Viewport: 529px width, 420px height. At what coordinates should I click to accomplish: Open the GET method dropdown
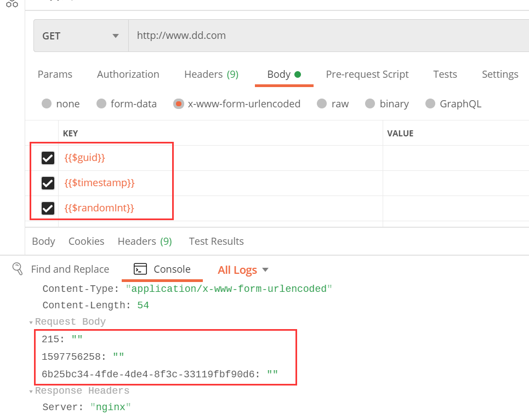click(x=81, y=36)
